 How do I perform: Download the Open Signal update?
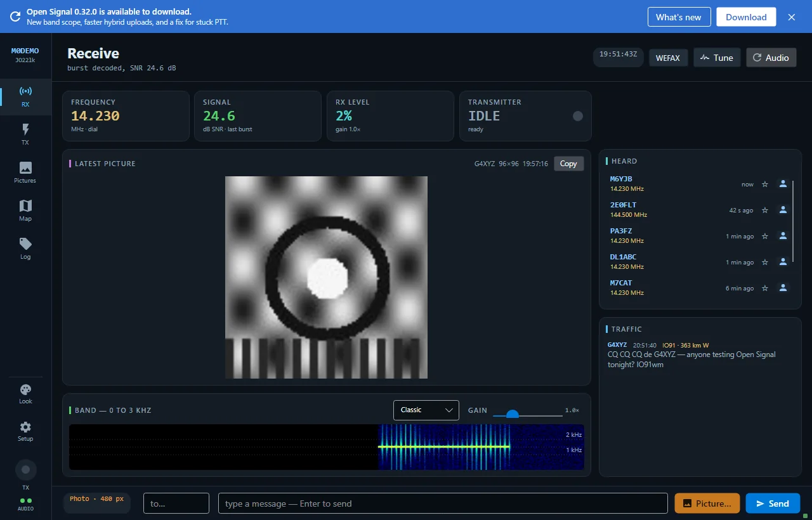(x=746, y=17)
